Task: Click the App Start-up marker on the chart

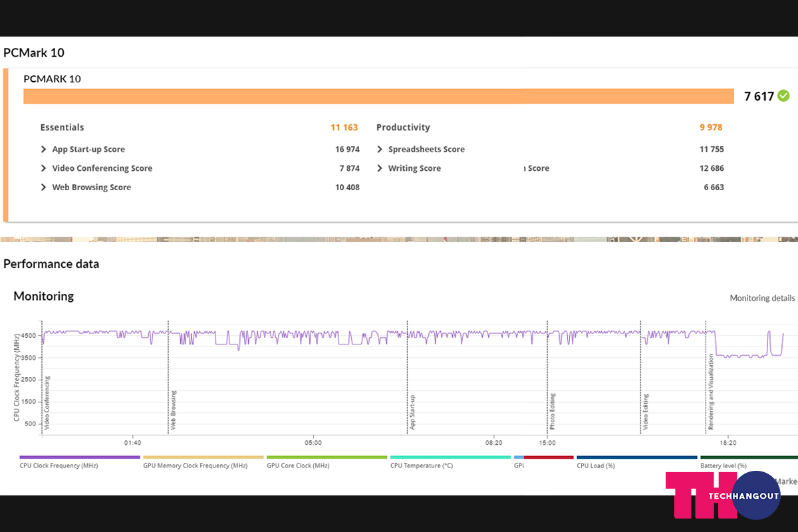Action: click(412, 412)
